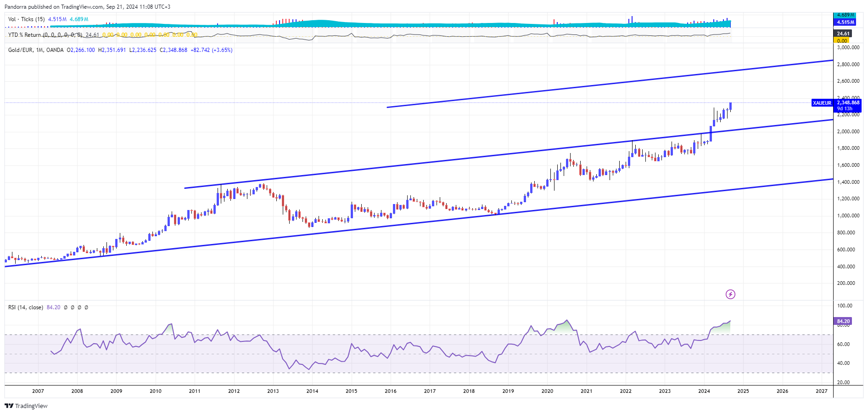This screenshot has width=868, height=414.
Task: Click the volume value 4.689 M in legend
Action: [x=79, y=19]
